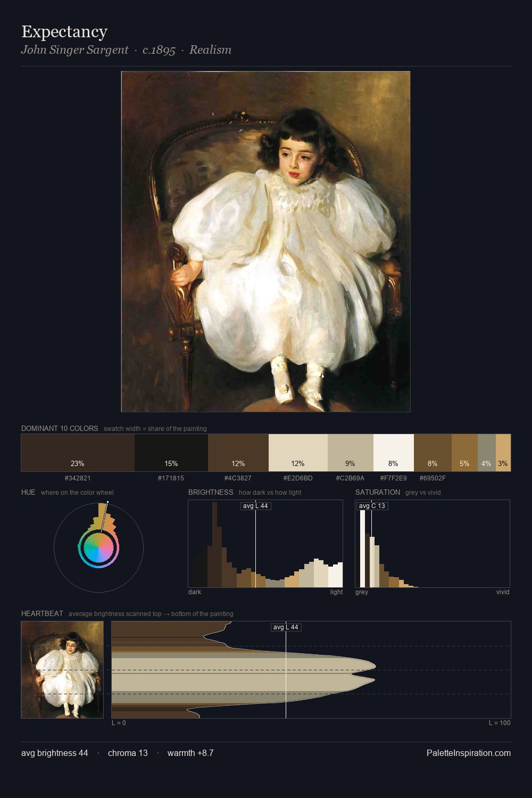The width and height of the screenshot is (532, 798).
Task: Click the 'grey' axis label
Action: tap(362, 592)
